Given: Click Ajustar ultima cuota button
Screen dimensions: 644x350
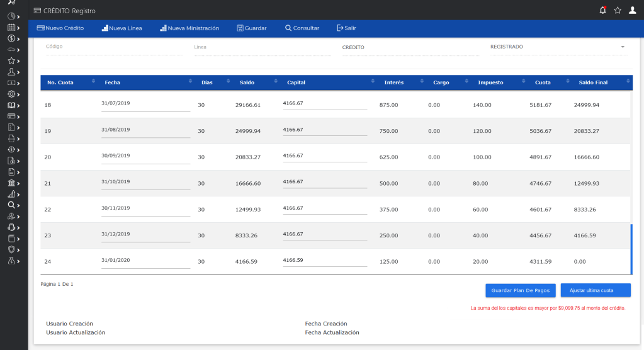Looking at the screenshot, I should click(x=595, y=290).
